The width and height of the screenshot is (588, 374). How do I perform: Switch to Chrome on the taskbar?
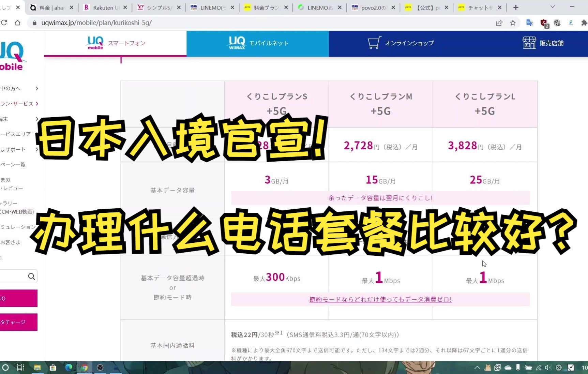click(x=84, y=367)
